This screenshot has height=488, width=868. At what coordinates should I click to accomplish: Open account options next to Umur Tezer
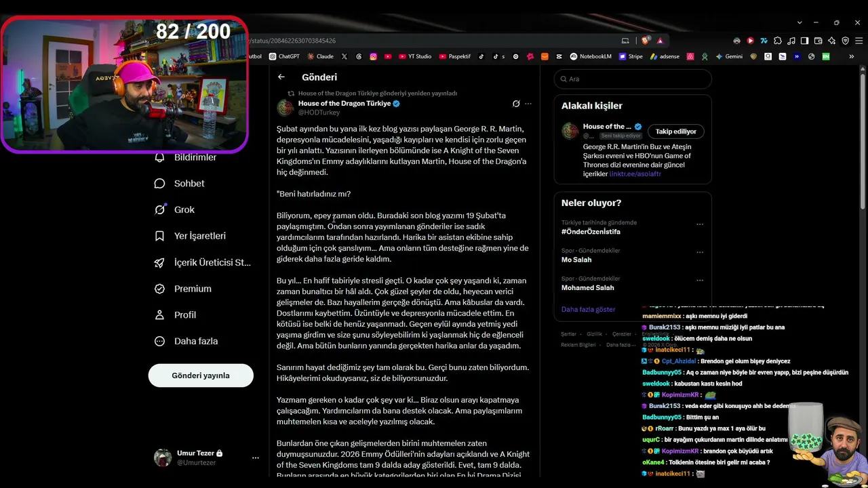pos(256,458)
